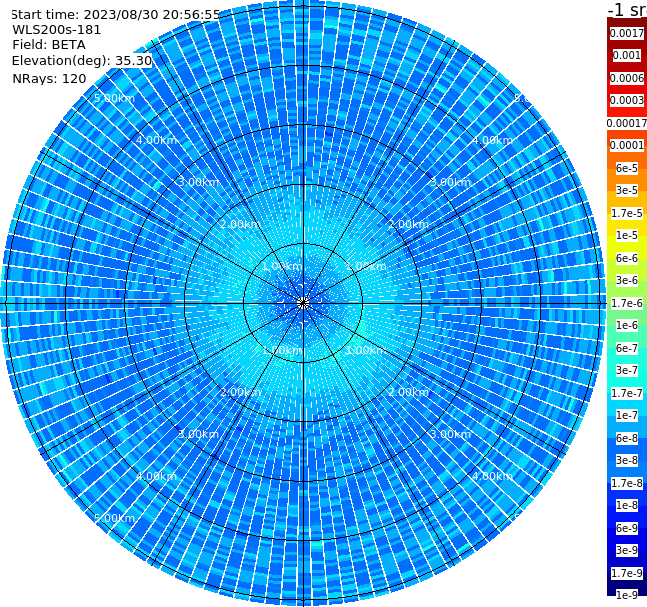The width and height of the screenshot is (647, 607).
Task: Click the 1e-8 colorbar label
Action: [627, 505]
